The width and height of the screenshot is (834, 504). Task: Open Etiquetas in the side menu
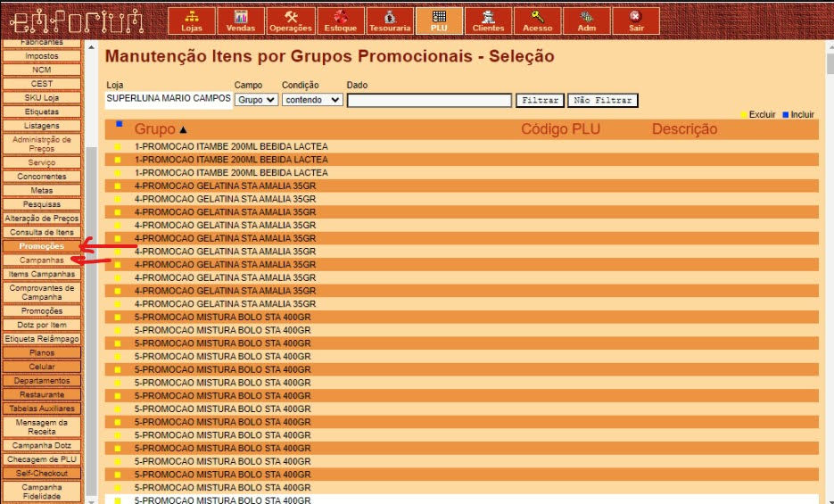pos(42,112)
